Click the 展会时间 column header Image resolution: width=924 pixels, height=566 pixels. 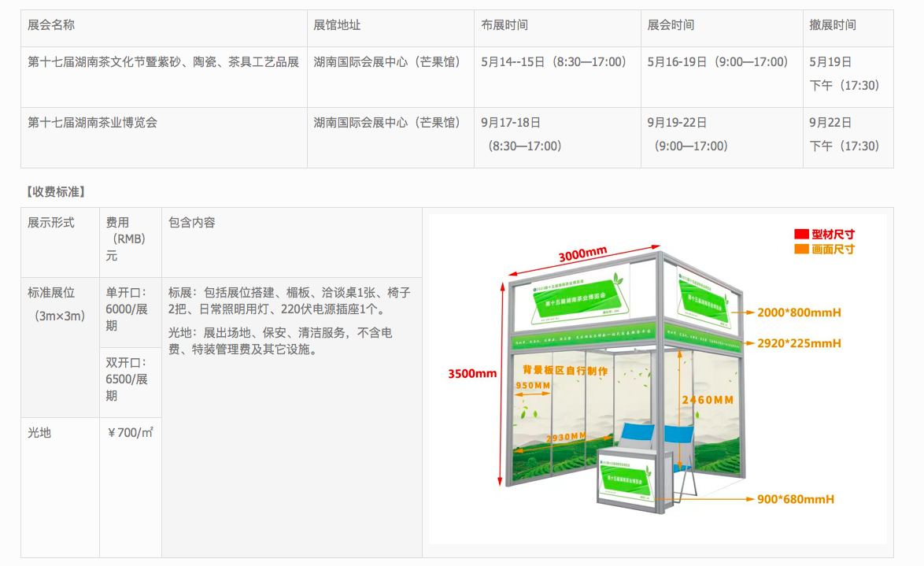722,28
